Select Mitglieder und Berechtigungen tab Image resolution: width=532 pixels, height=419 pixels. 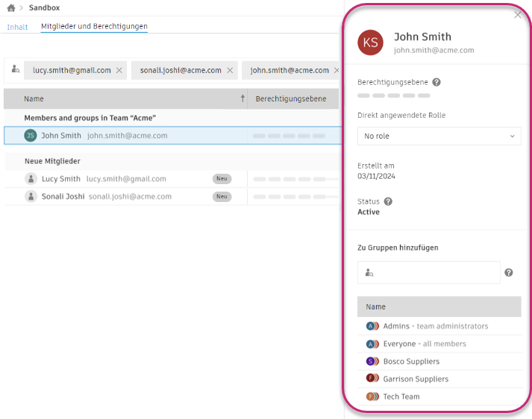[x=94, y=26]
